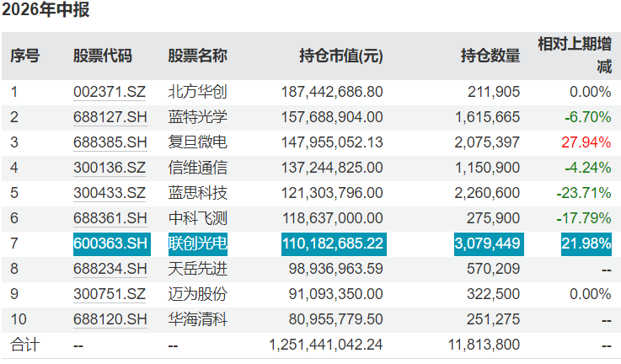Click market value 118,637,000.00
This screenshot has width=621, height=364.
pos(332,218)
